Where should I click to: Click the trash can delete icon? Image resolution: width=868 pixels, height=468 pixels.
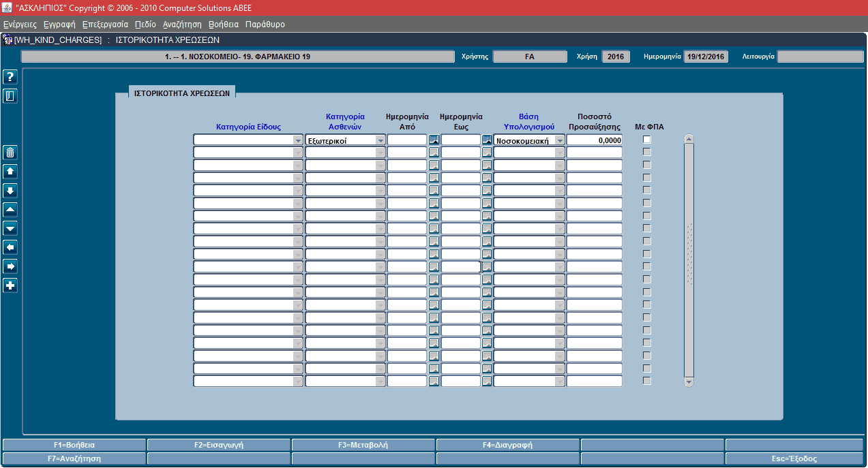point(10,153)
